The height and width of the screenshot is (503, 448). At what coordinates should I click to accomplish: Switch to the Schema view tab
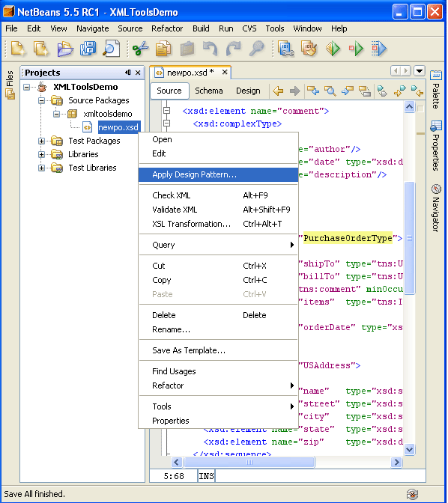[x=209, y=91]
